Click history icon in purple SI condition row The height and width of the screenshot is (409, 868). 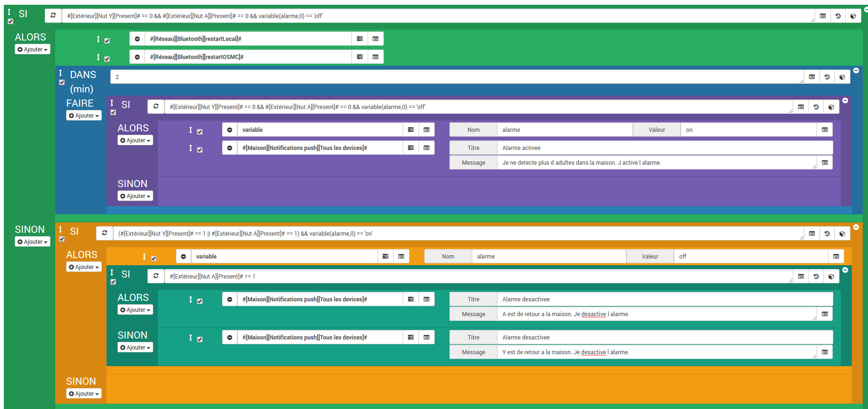pyautogui.click(x=816, y=107)
